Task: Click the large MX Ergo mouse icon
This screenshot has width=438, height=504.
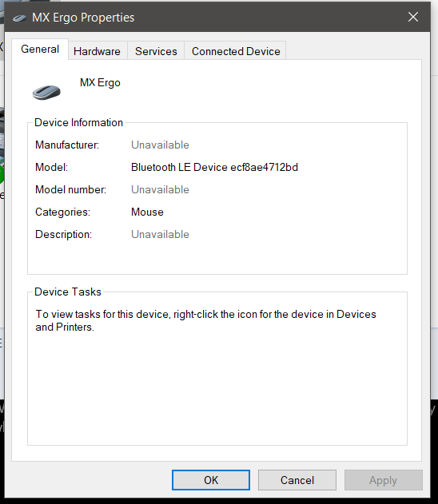Action: tap(46, 92)
